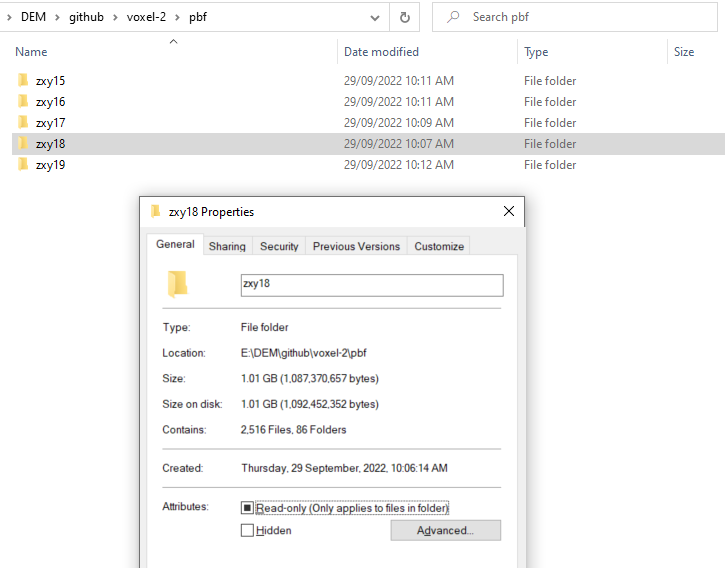Sort by Date modified column

click(381, 52)
